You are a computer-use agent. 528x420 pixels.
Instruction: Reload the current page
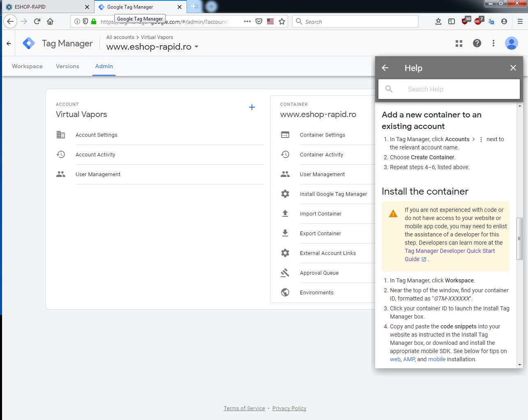(37, 21)
